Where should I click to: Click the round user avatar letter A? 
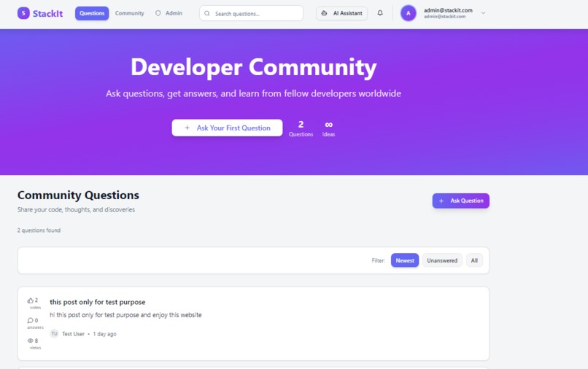(408, 13)
